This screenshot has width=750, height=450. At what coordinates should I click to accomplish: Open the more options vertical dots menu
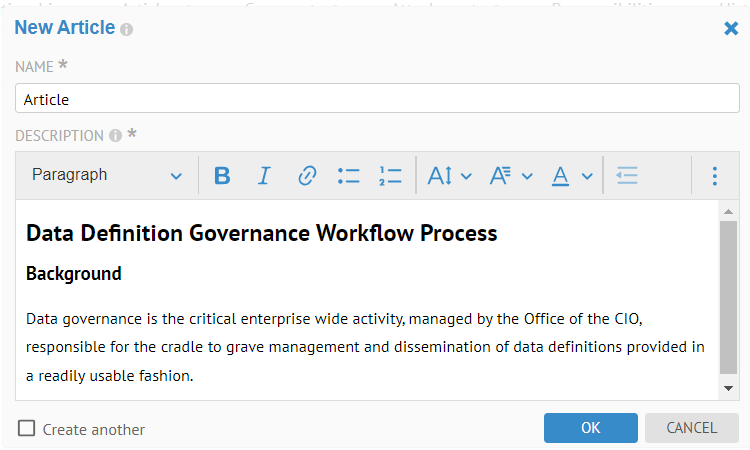714,176
